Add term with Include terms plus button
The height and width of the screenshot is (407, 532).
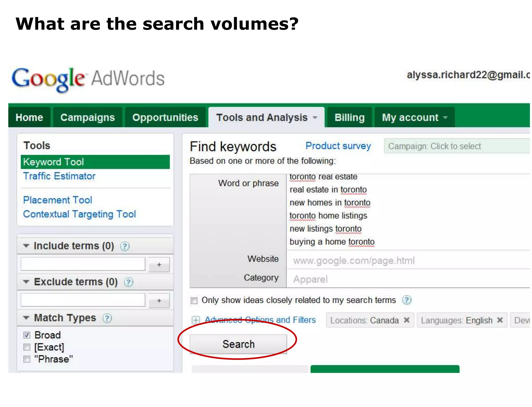[159, 265]
